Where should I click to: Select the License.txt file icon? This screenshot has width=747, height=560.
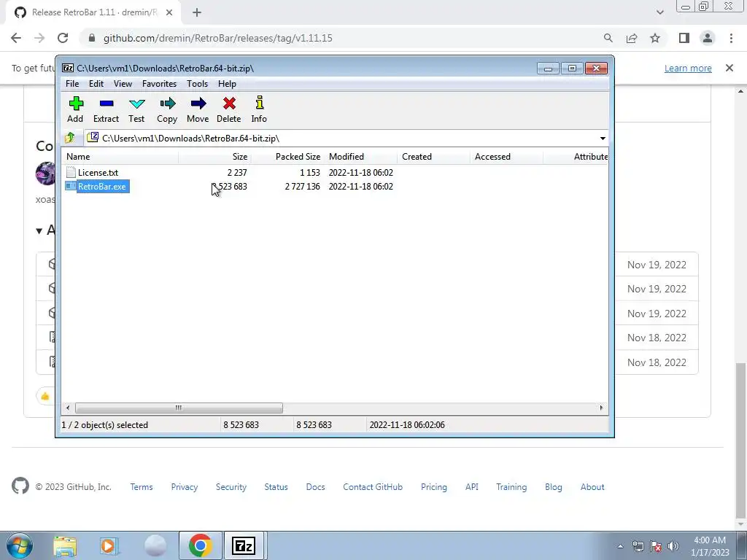[71, 172]
